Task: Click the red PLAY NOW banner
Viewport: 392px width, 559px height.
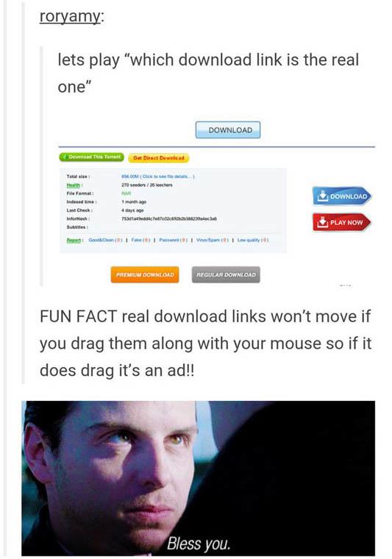Action: point(341,222)
